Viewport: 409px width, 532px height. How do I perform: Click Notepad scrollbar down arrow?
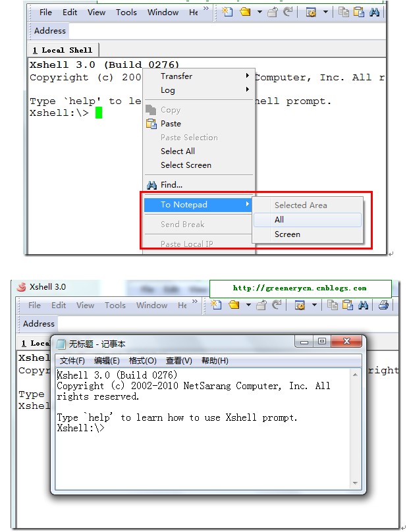355,483
